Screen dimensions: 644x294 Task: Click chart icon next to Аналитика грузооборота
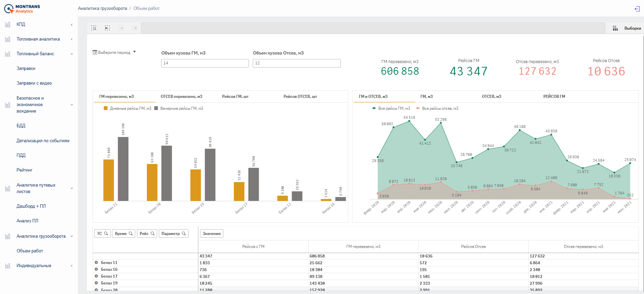[8, 236]
